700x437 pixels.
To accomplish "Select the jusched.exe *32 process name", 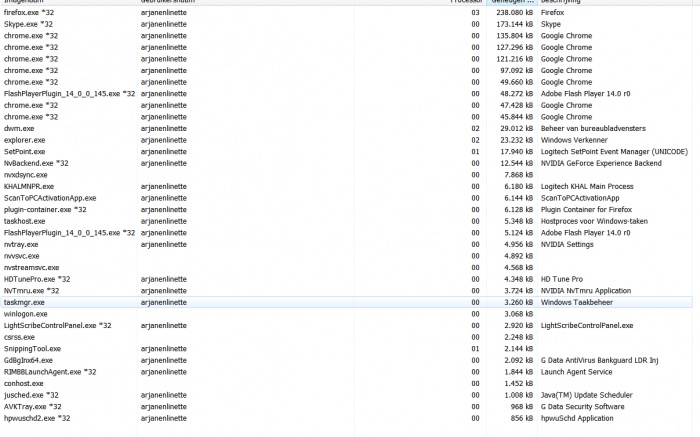I will click(x=31, y=395).
